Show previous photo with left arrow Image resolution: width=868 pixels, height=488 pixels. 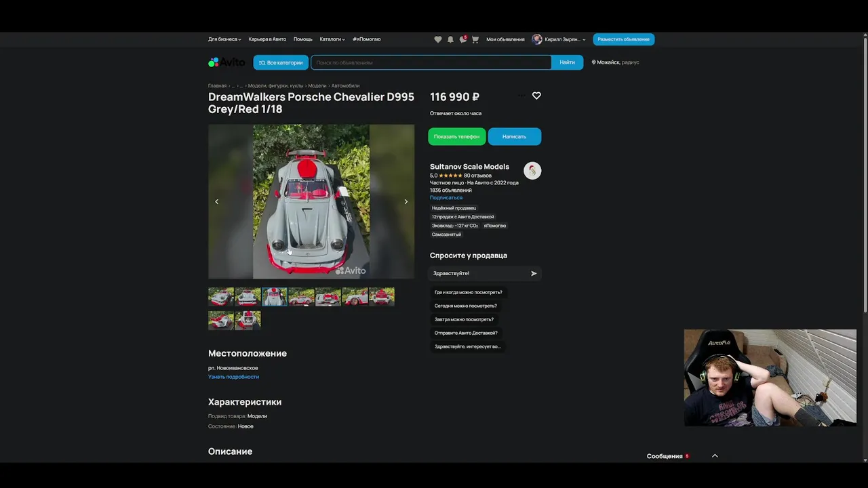point(216,201)
